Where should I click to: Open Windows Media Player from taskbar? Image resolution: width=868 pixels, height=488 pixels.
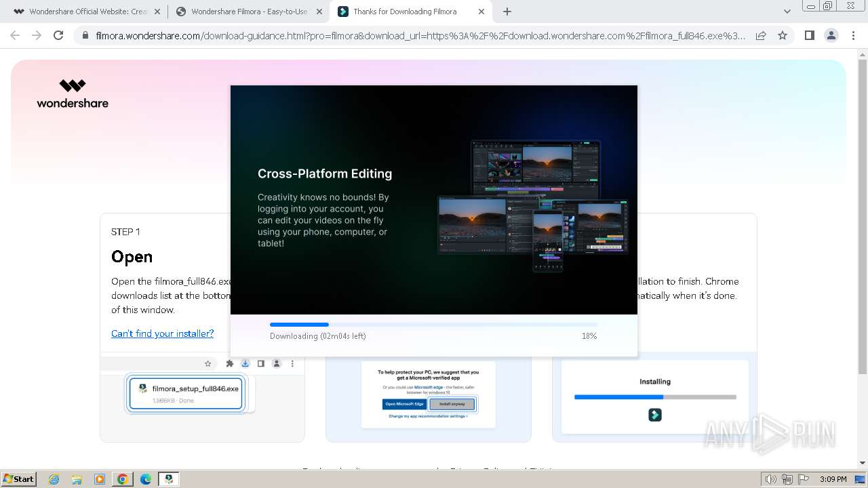coord(100,479)
